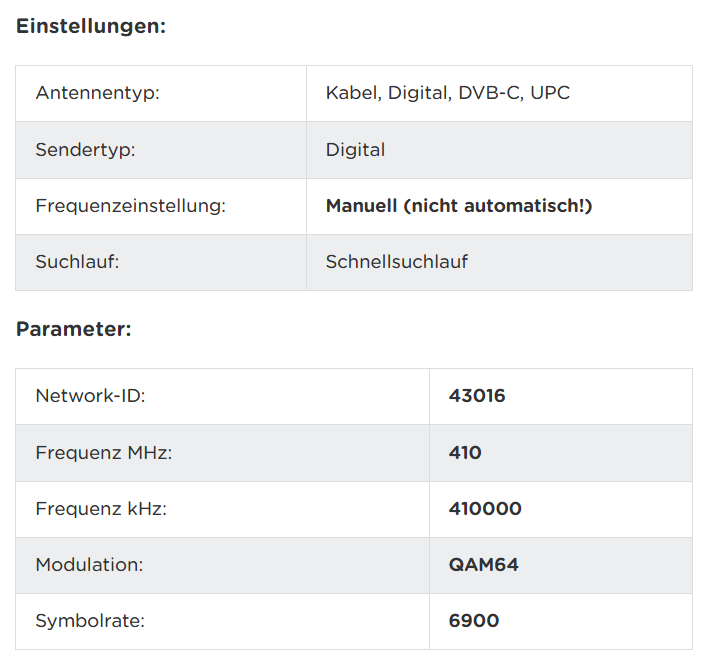Select the Suchlauf label cell
This screenshot has height=663, width=712.
tap(79, 262)
